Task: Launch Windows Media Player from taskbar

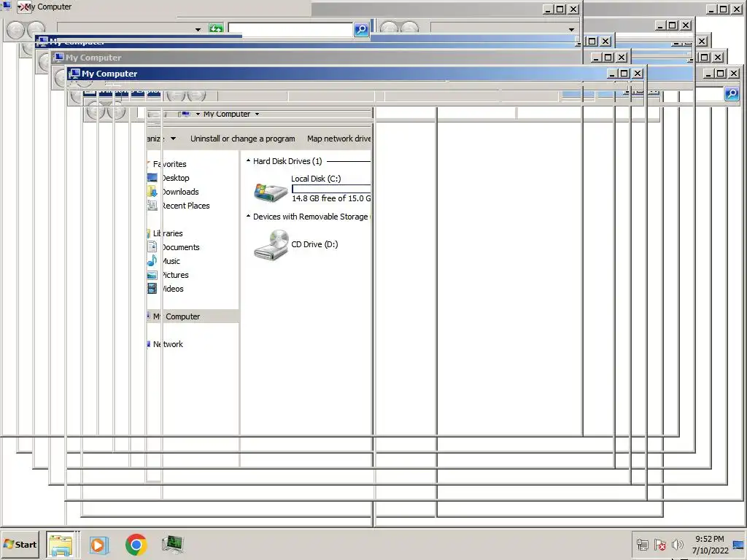Action: click(x=99, y=545)
